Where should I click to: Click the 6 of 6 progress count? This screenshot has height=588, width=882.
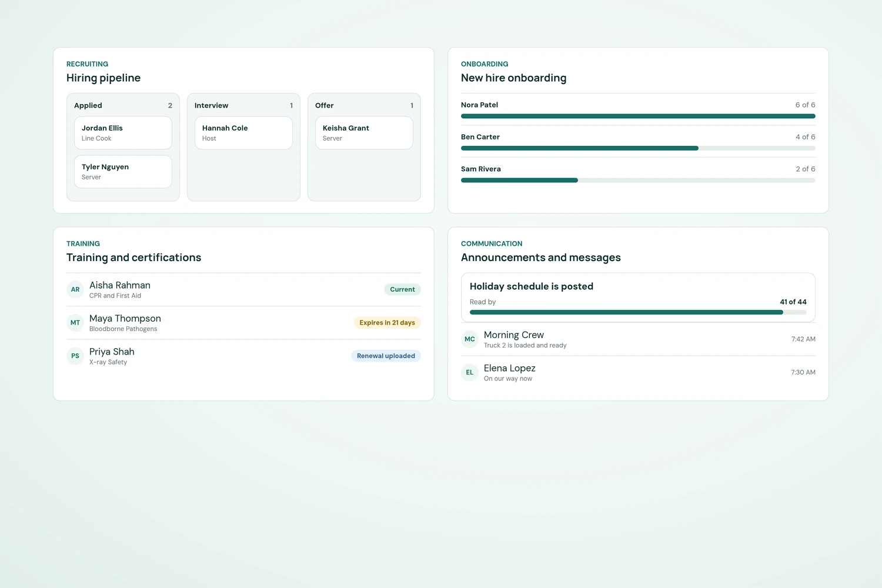click(x=805, y=105)
